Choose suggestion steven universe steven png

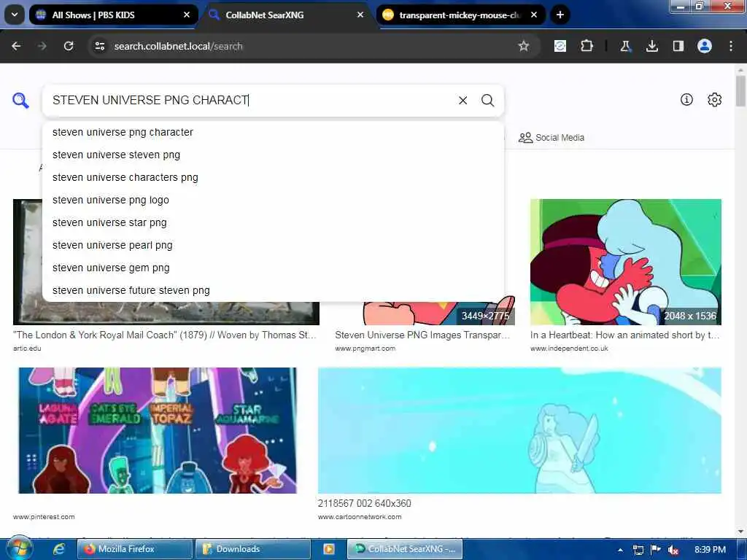click(273, 155)
